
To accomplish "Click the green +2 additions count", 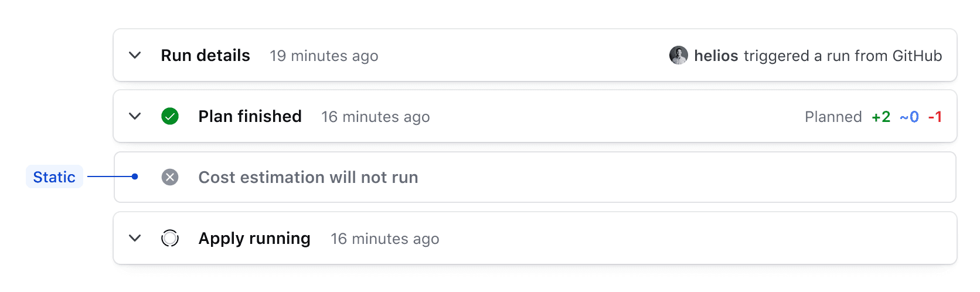I will [x=881, y=117].
